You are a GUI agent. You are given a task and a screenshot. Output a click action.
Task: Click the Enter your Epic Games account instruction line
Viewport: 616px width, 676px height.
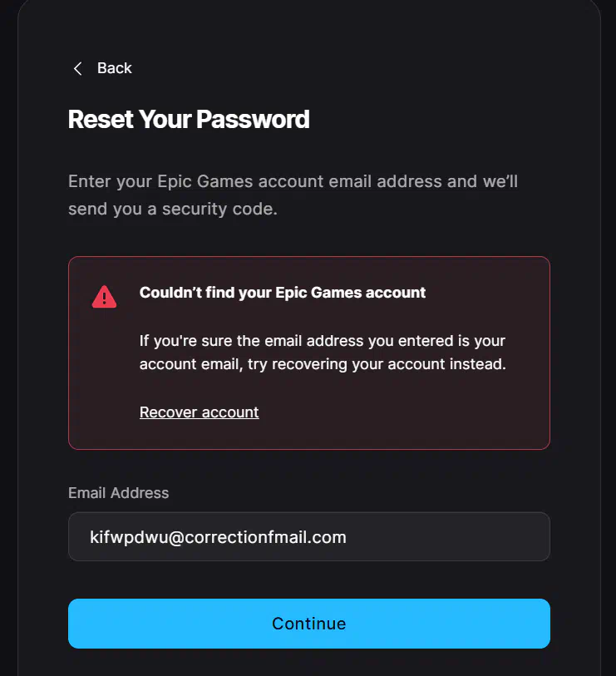(x=293, y=181)
